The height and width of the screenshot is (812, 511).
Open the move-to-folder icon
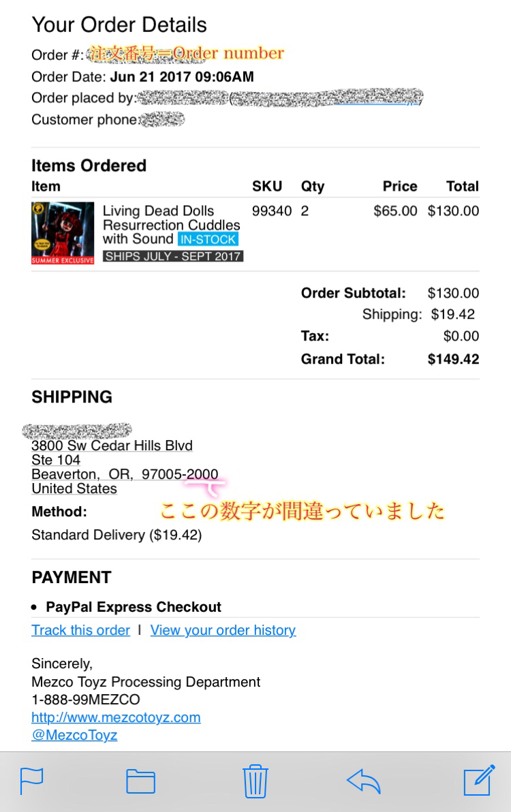point(141,781)
